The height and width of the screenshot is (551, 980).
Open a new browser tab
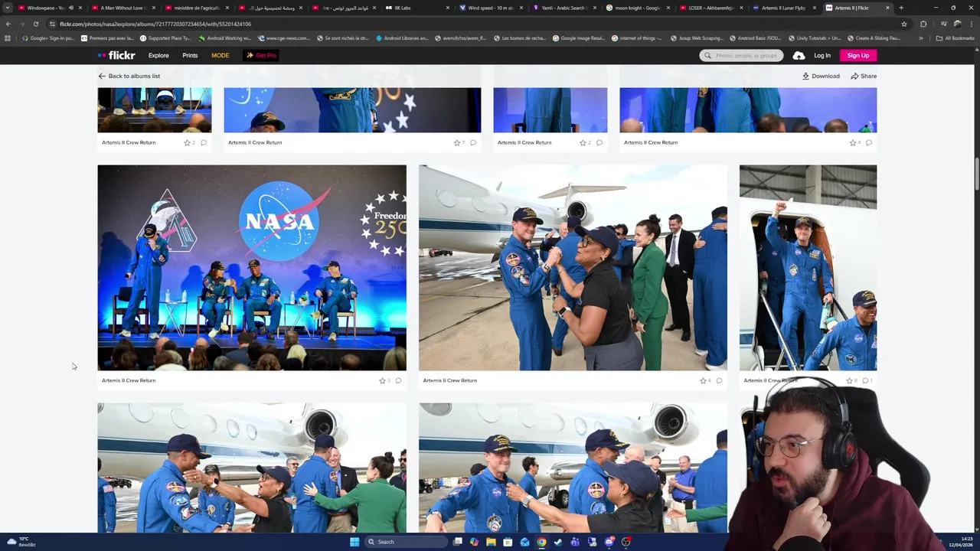click(901, 8)
